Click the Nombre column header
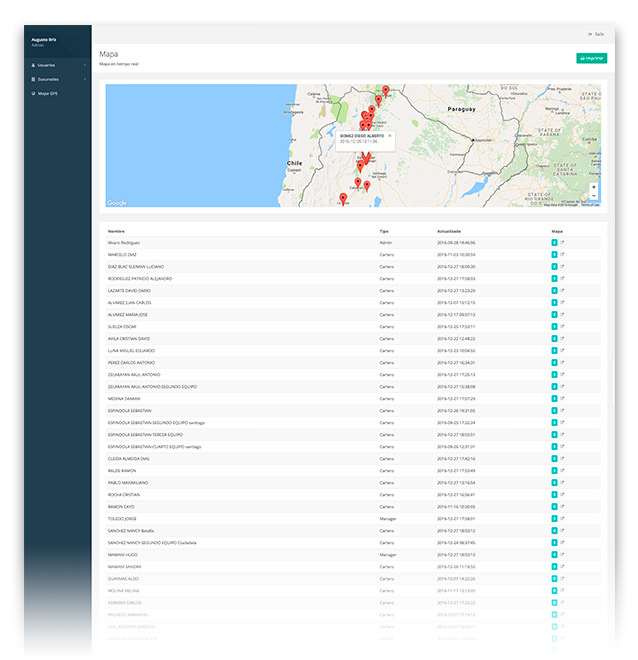The width and height of the screenshot is (638, 660). (x=116, y=230)
